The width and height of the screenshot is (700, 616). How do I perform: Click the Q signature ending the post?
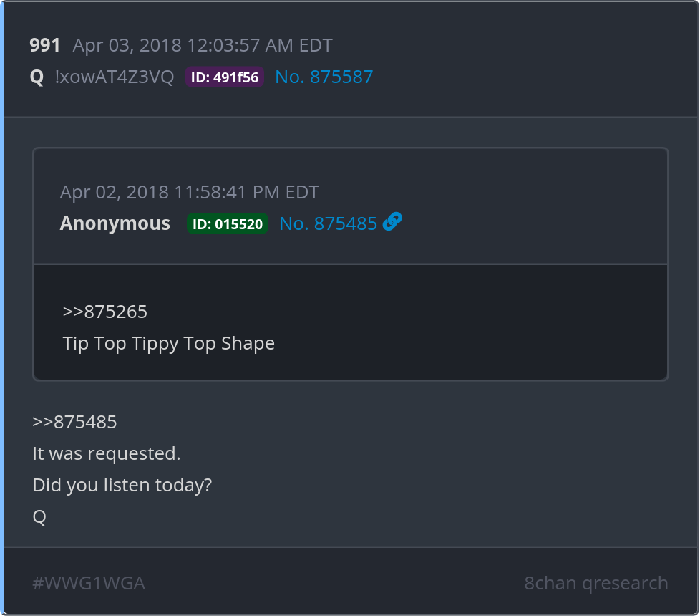pyautogui.click(x=39, y=516)
